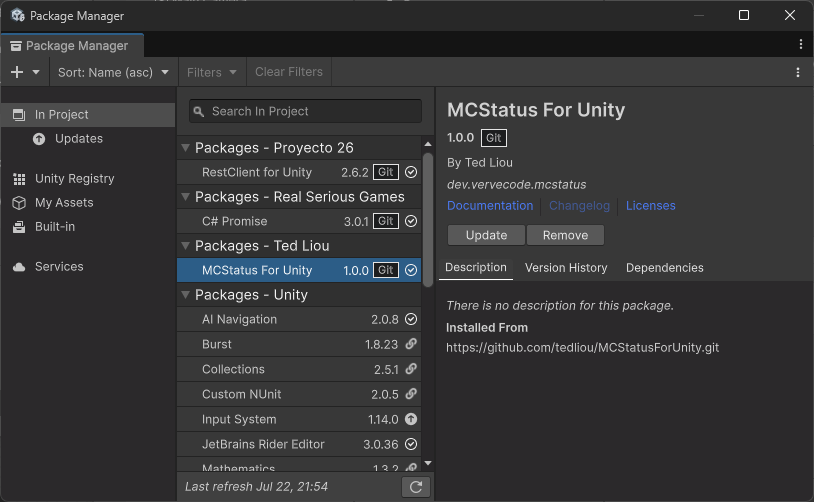814x502 pixels.
Task: Switch to the Dependencies tab
Action: [x=664, y=268]
